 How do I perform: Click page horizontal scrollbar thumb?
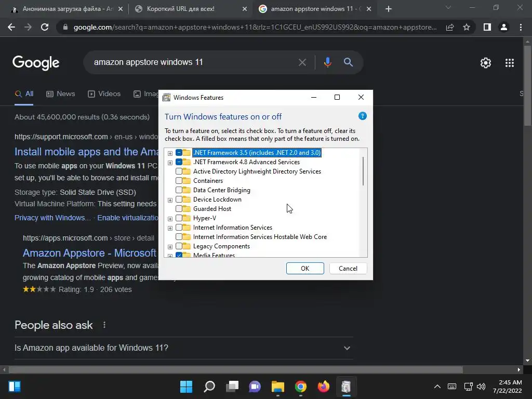pyautogui.click(x=236, y=369)
